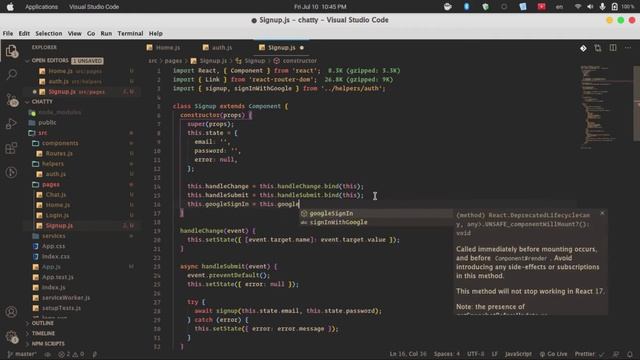Open serviceWorker.js in the explorer

[66, 298]
